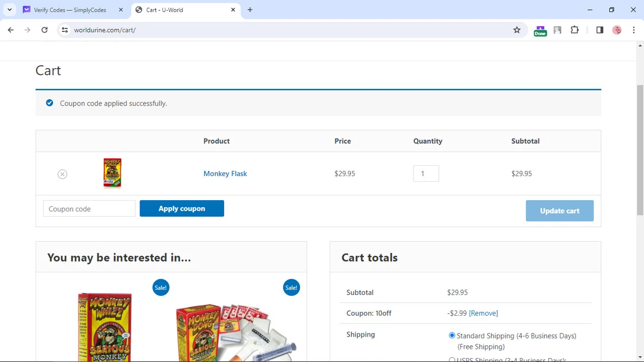
Task: Open the Chrome three-dot menu
Action: 634,30
